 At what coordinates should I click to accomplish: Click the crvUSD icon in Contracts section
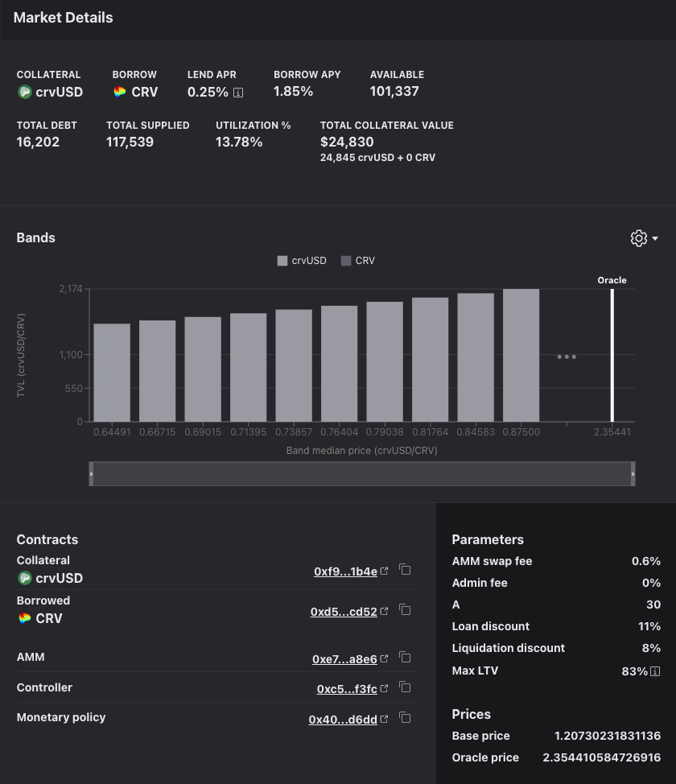tap(24, 578)
